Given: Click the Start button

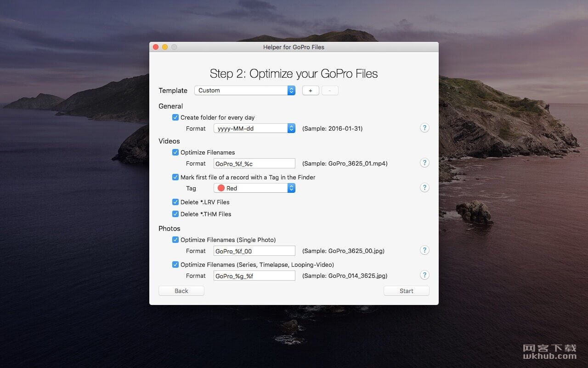Looking at the screenshot, I should tap(407, 291).
